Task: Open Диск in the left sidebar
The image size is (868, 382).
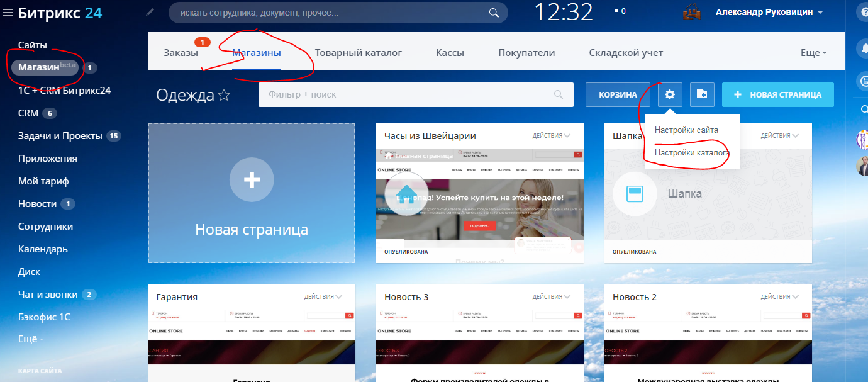Action: (29, 272)
